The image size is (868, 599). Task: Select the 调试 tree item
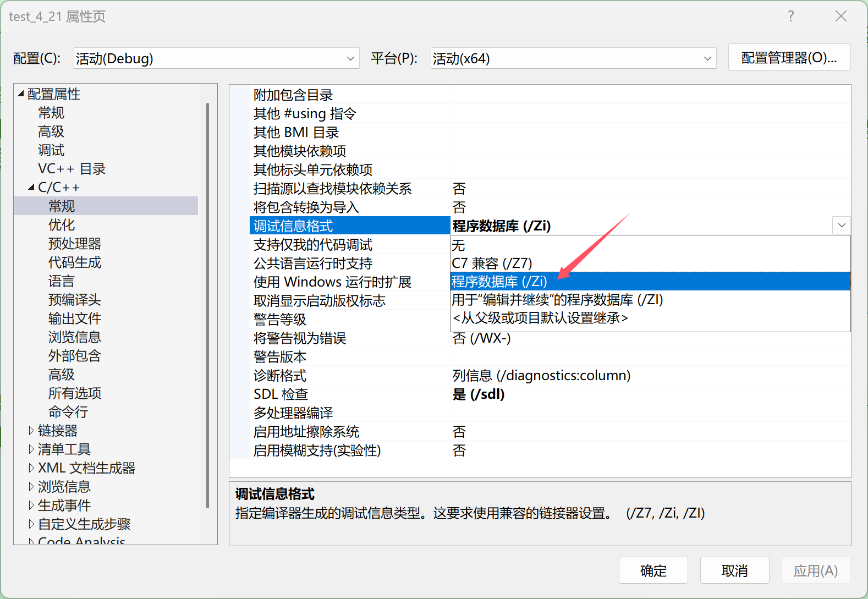[x=51, y=150]
